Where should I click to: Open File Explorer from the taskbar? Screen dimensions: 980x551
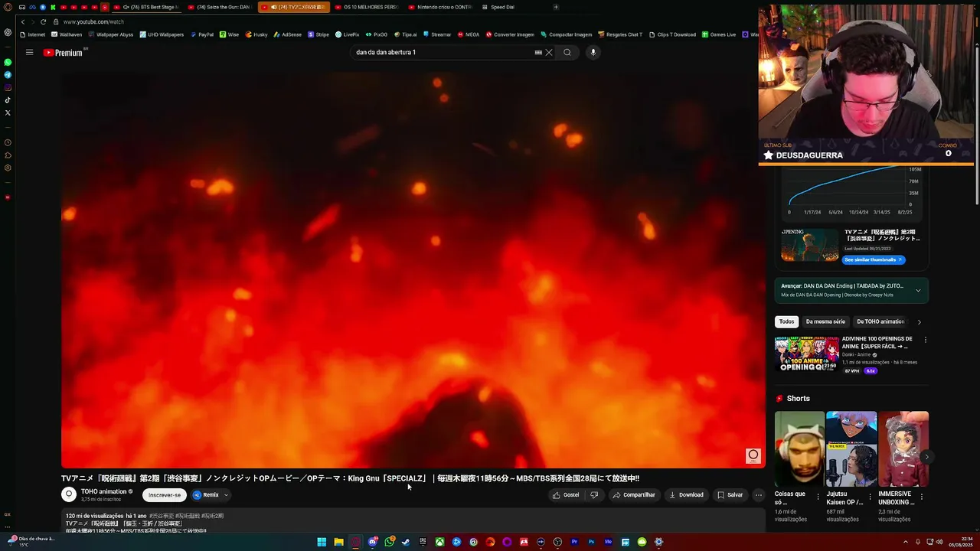(338, 542)
